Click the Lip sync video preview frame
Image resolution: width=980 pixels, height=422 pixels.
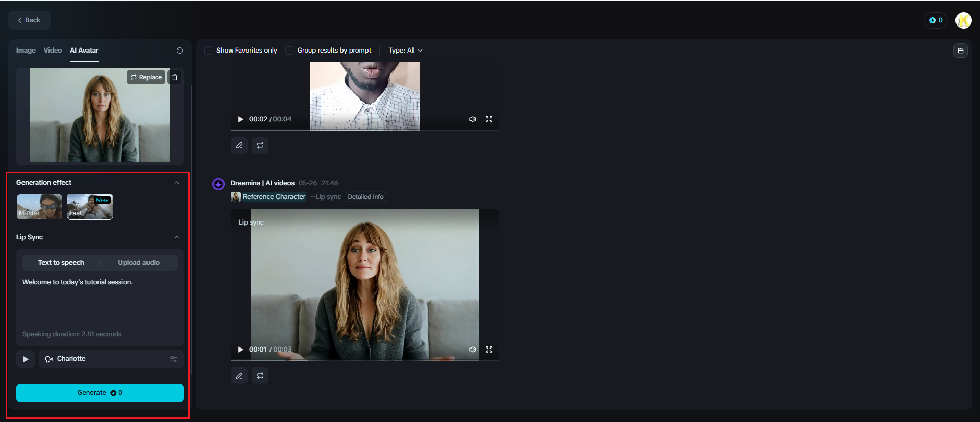tap(365, 285)
